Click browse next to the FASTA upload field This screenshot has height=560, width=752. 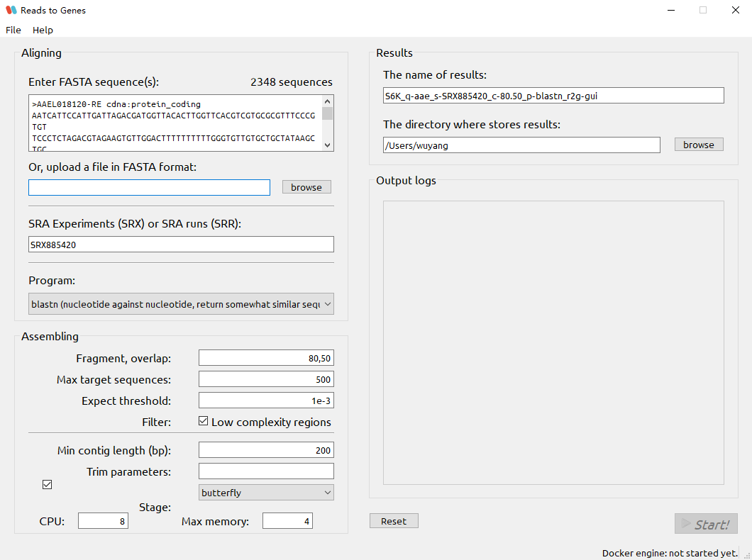[306, 186]
